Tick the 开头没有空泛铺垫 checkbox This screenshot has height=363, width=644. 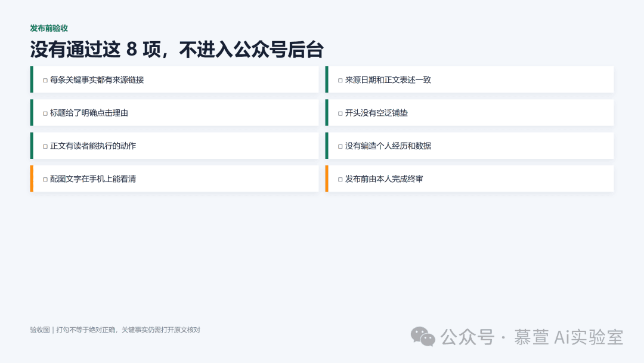[340, 113]
